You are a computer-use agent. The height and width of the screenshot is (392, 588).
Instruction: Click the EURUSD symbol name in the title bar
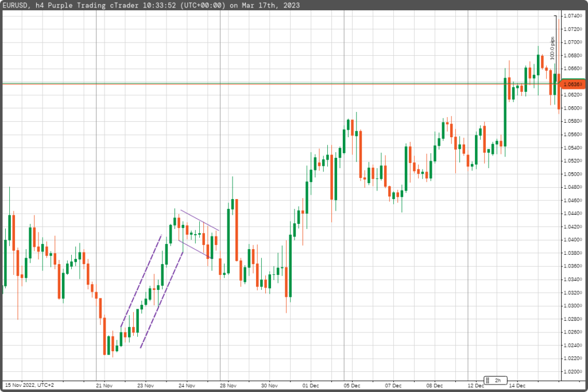coord(16,6)
